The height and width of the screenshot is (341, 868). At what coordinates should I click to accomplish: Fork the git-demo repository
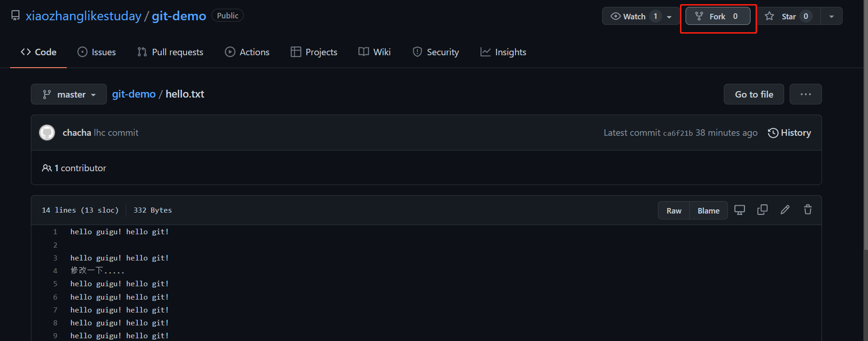(x=717, y=17)
